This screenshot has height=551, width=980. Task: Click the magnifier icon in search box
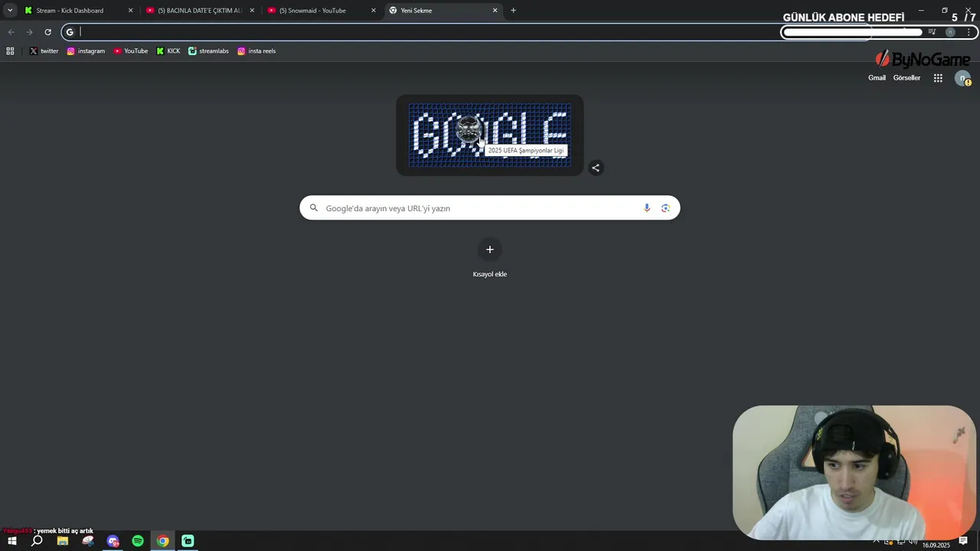pos(313,208)
